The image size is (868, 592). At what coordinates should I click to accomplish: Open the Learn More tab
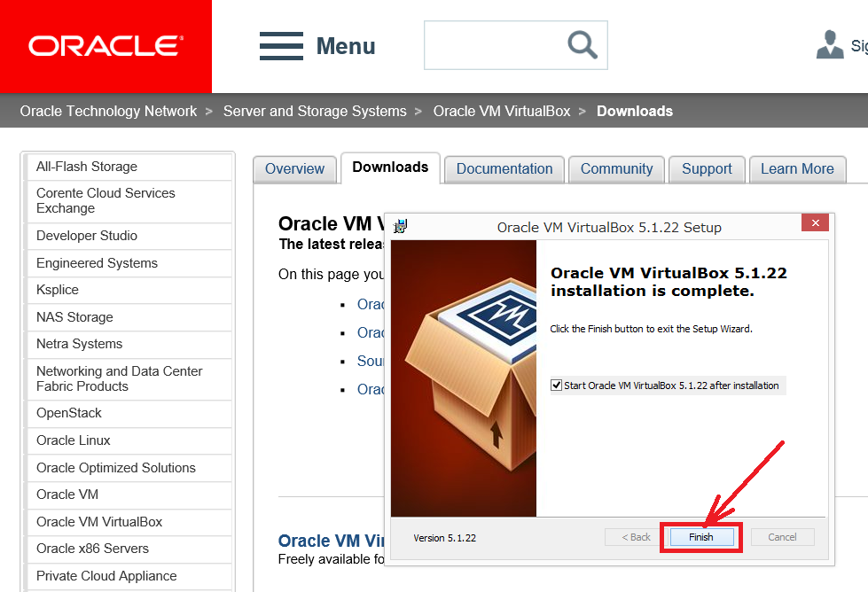point(797,168)
